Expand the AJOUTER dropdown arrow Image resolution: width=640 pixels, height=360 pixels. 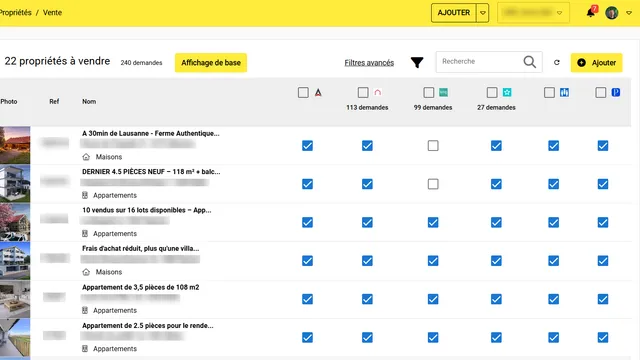pos(482,13)
